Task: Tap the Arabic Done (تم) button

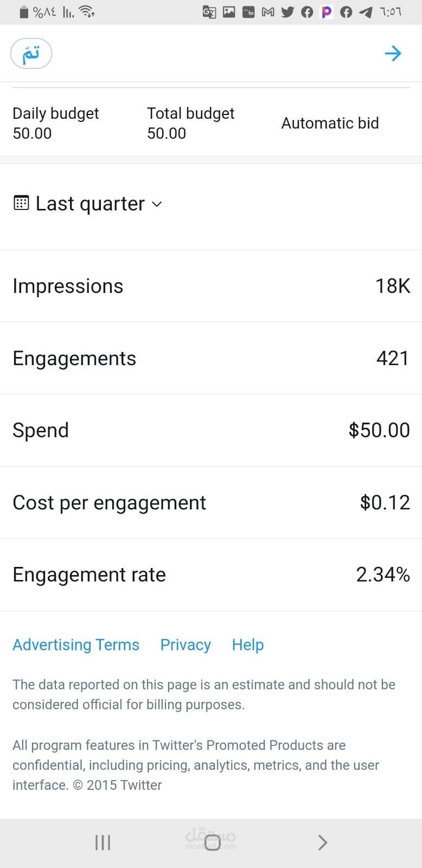Action: click(x=31, y=53)
